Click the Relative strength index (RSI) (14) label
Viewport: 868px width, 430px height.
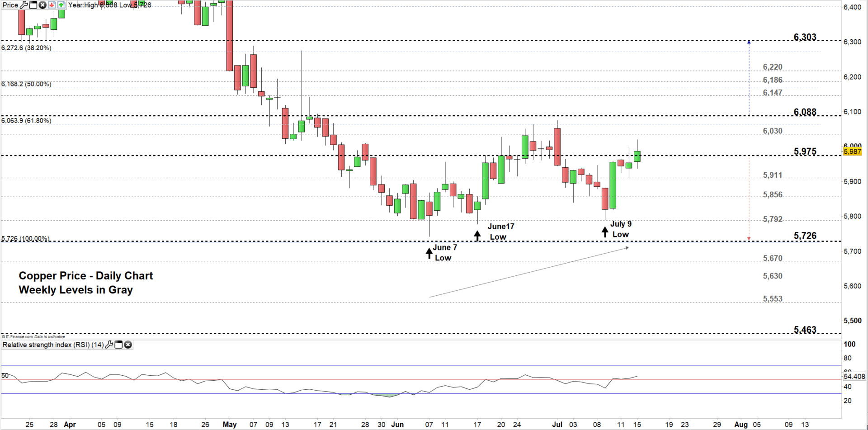(53, 345)
